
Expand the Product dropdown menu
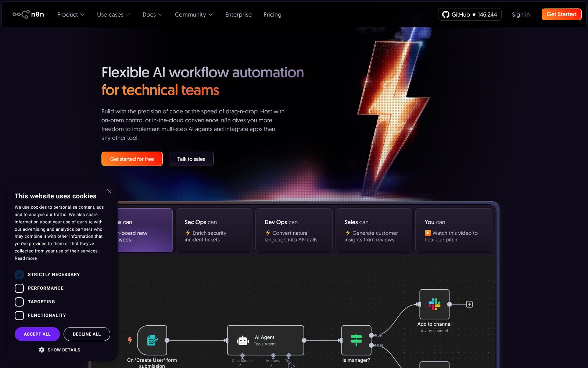(x=71, y=14)
